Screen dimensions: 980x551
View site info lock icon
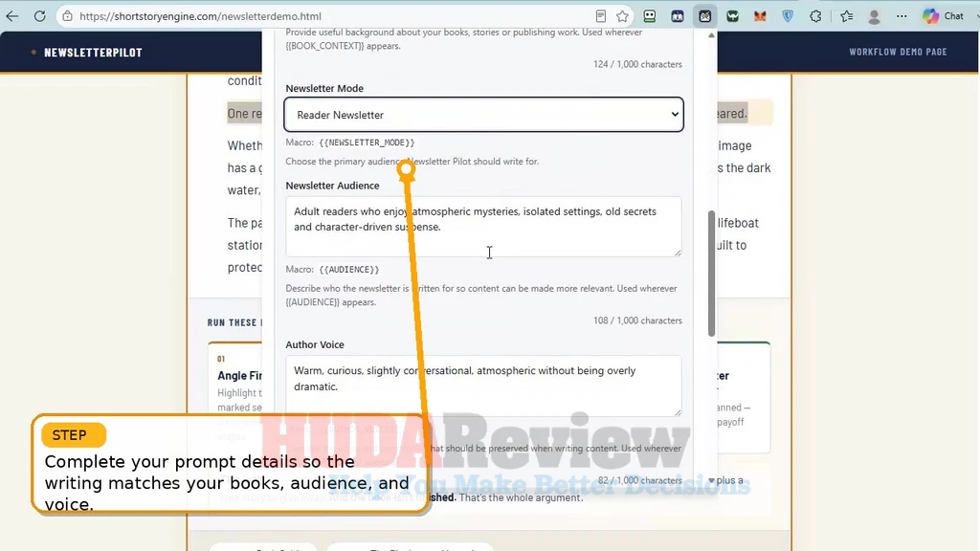tap(68, 16)
